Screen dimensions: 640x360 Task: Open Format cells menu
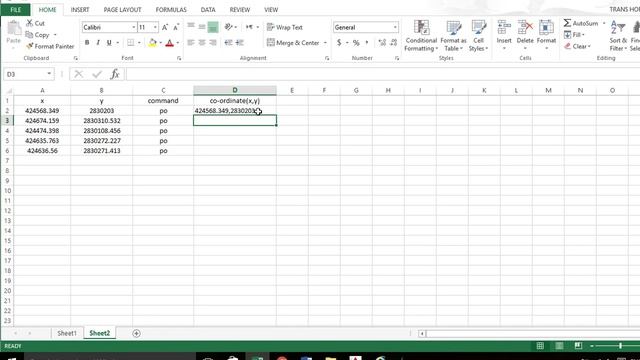tap(546, 35)
